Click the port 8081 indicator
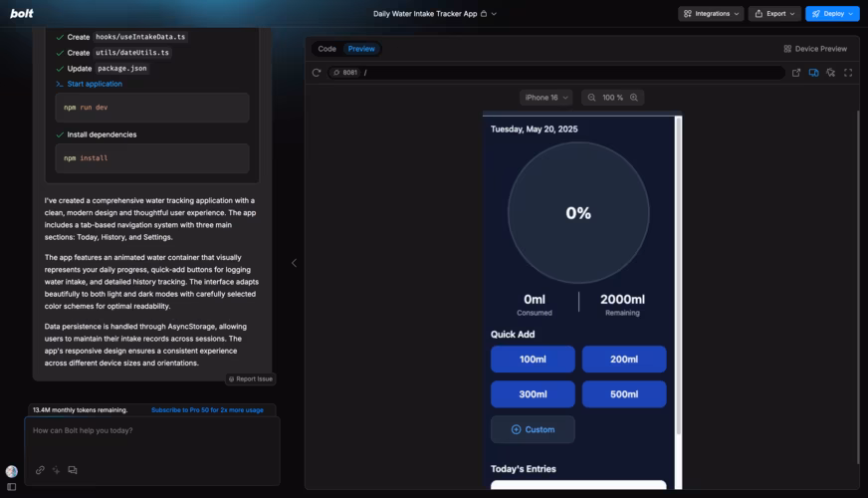Image resolution: width=868 pixels, height=498 pixels. point(345,73)
